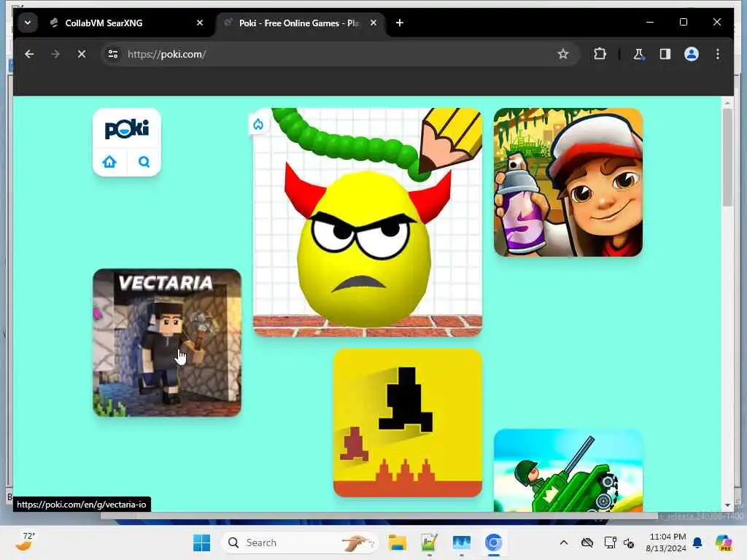Open the Windows Start menu
Screen dimensions: 747x560
pyautogui.click(x=201, y=542)
